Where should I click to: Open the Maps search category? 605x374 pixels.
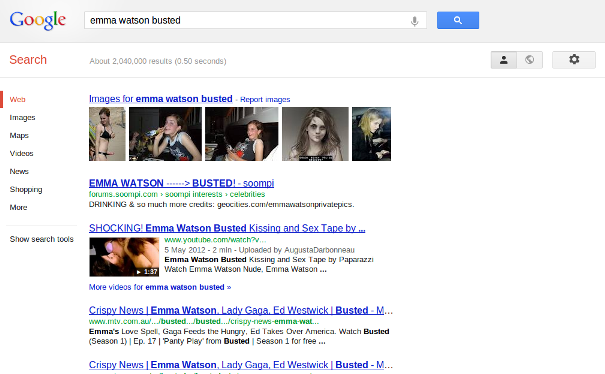19,135
